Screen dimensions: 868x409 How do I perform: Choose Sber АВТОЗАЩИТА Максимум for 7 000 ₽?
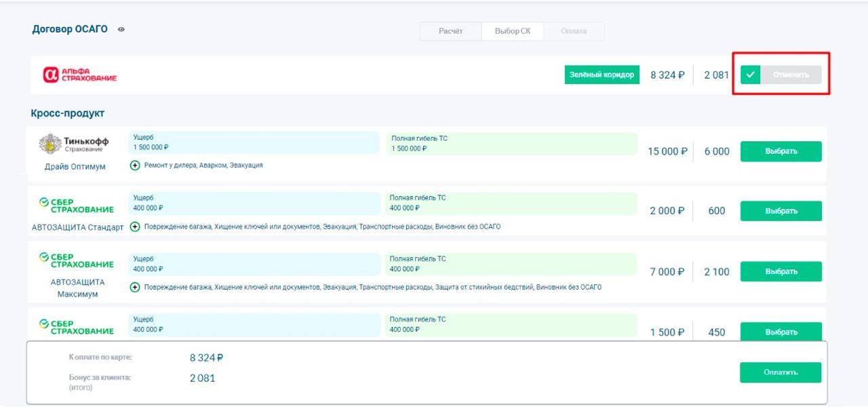[781, 271]
